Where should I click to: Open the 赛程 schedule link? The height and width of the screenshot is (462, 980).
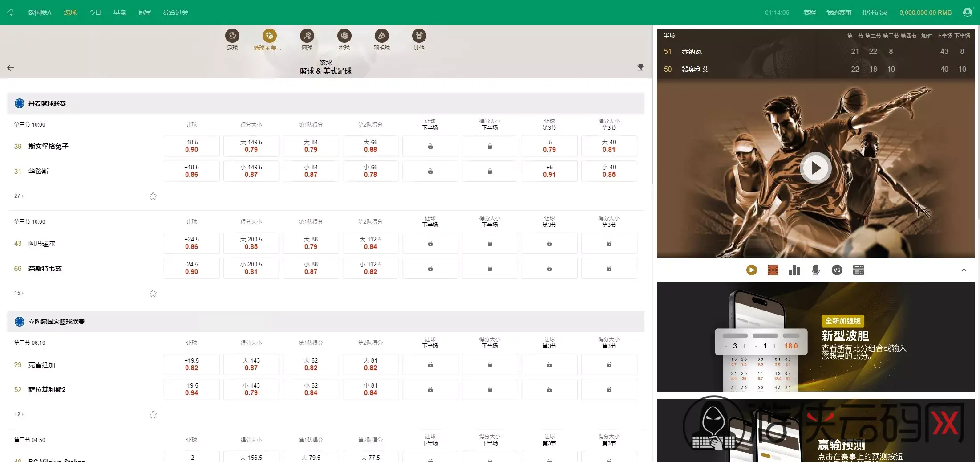pyautogui.click(x=810, y=12)
